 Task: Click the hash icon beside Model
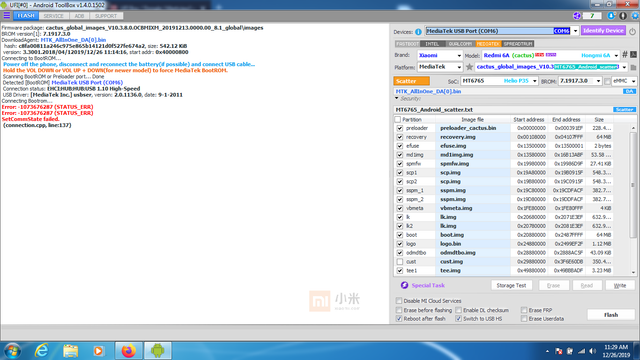tap(624, 54)
